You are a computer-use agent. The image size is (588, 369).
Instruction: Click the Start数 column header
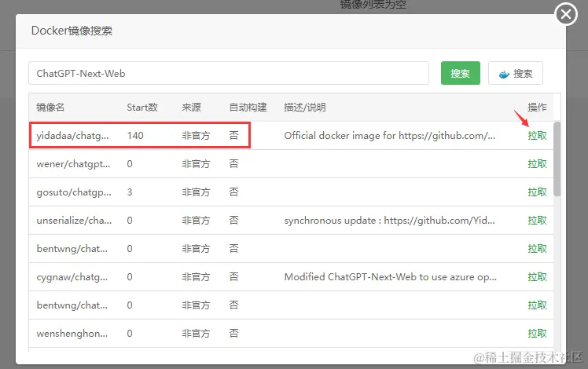point(142,108)
